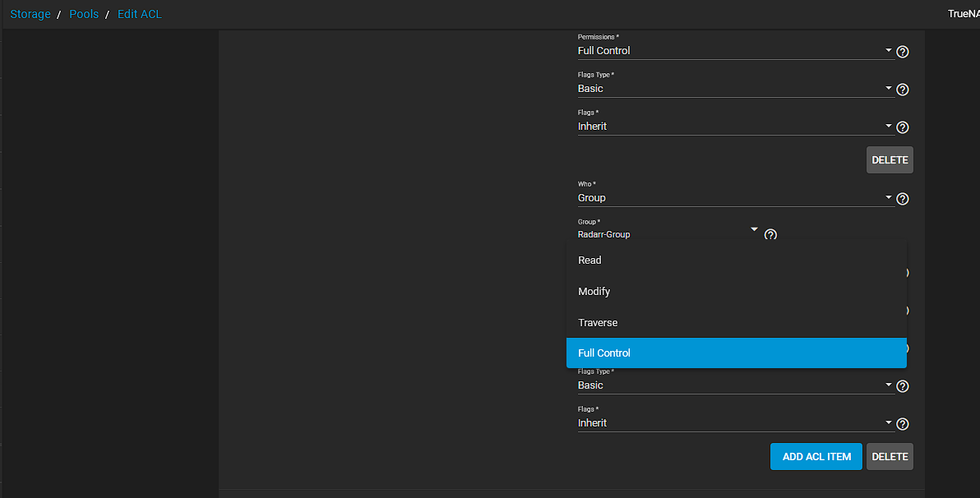Open help icon next to Radarr-Group field
980x498 pixels.
(770, 235)
